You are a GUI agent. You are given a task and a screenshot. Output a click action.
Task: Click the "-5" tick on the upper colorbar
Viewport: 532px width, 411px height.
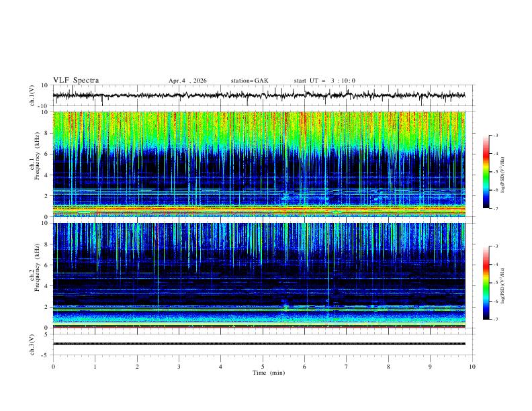(x=495, y=172)
